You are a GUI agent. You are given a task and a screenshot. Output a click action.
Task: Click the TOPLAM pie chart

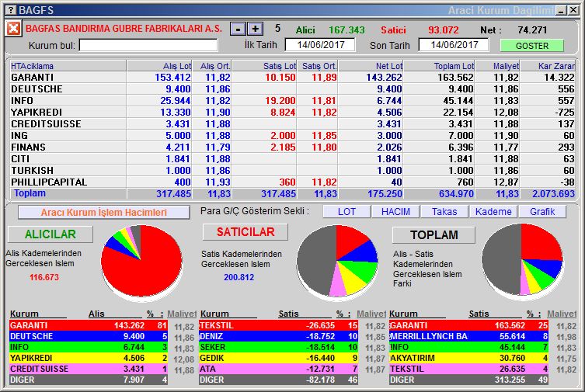point(522,260)
